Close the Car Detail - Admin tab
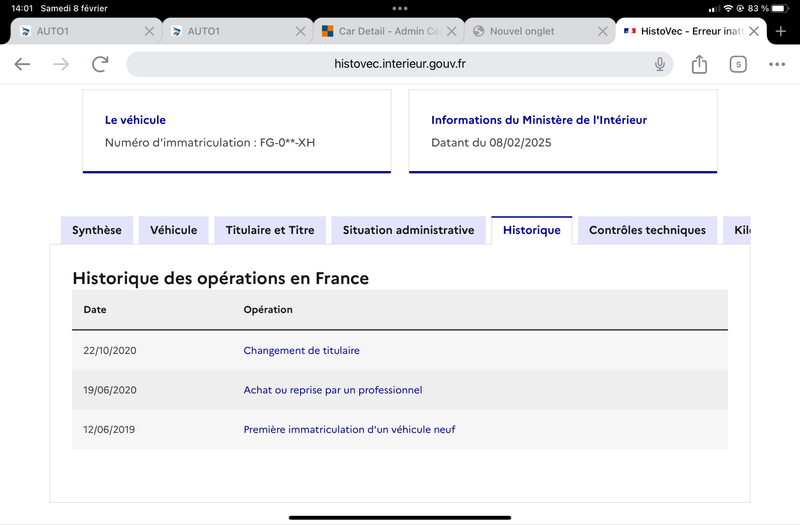The image size is (800, 525). [x=452, y=31]
